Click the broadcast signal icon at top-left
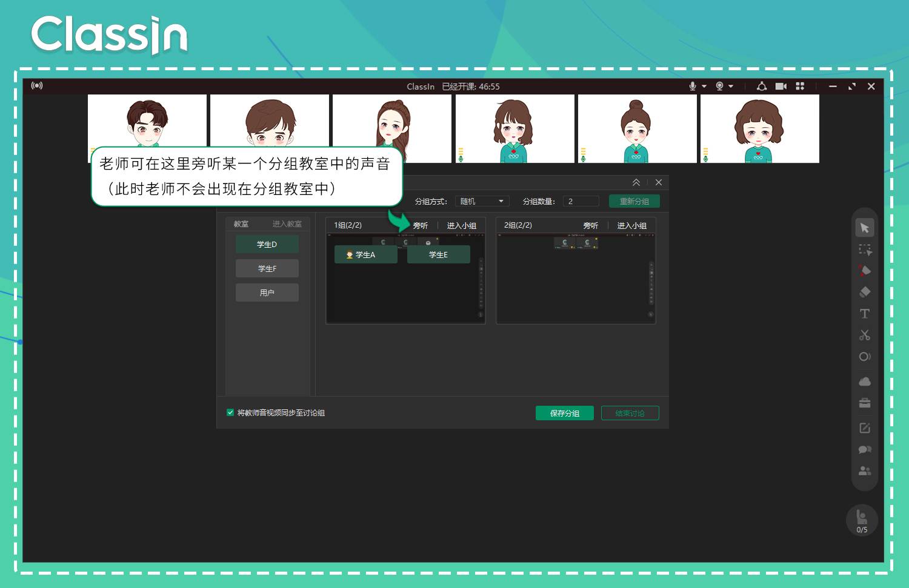The image size is (909, 588). pos(37,85)
